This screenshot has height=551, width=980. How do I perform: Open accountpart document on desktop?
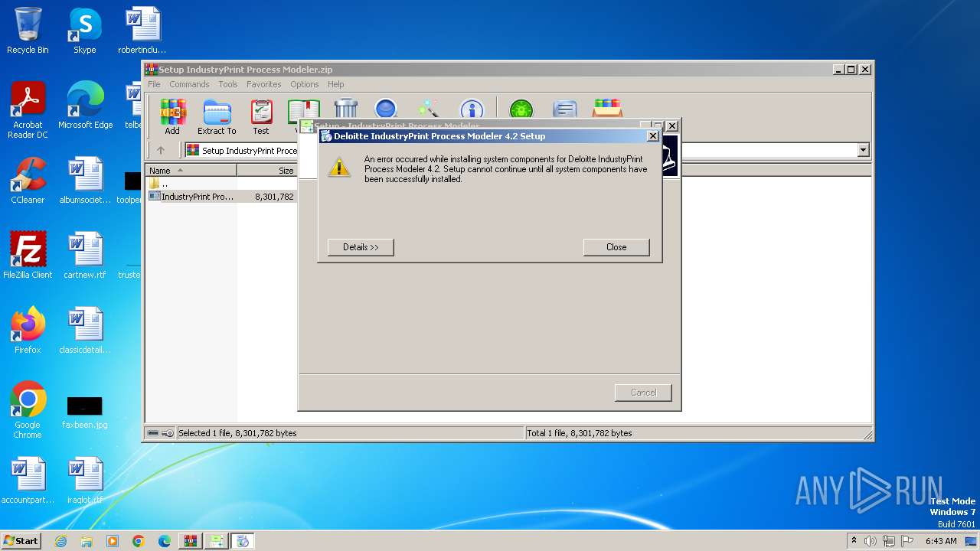pyautogui.click(x=28, y=481)
